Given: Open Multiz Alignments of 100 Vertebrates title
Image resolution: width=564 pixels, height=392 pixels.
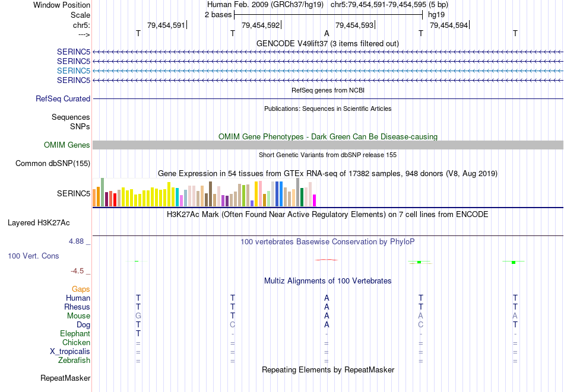Looking at the screenshot, I should pos(328,281).
